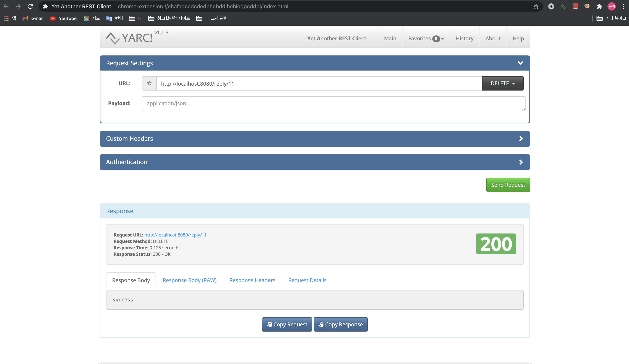Open the 기타 북마크 folder

[611, 18]
